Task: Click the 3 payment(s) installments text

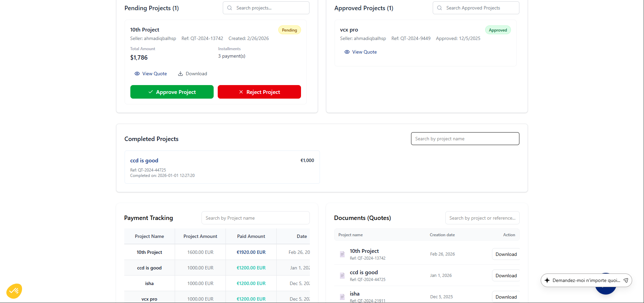Action: pos(232,56)
